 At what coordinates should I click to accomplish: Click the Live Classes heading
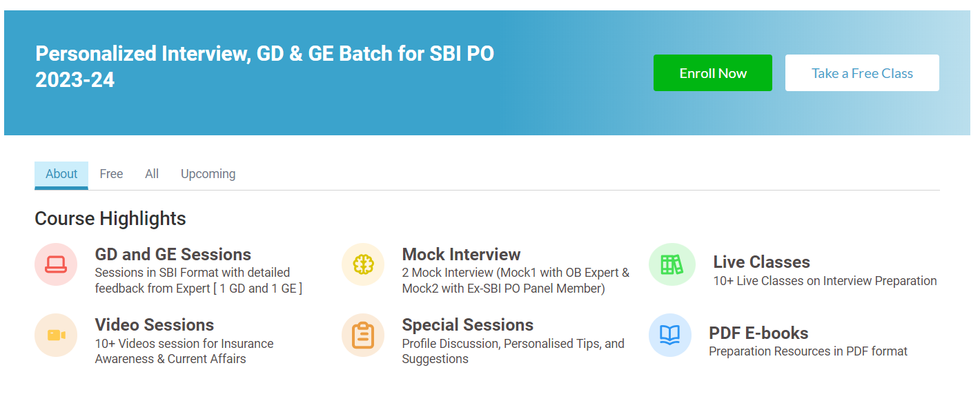pyautogui.click(x=761, y=262)
